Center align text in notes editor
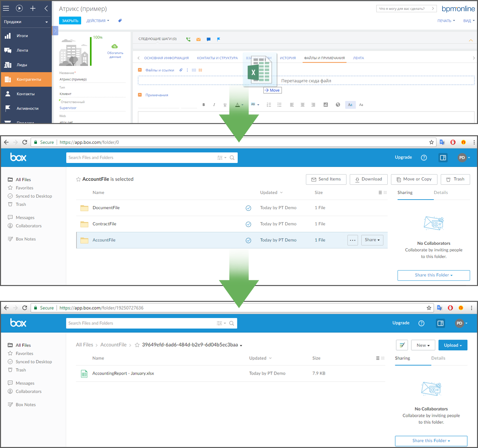Image resolution: width=478 pixels, height=448 pixels. (302, 105)
